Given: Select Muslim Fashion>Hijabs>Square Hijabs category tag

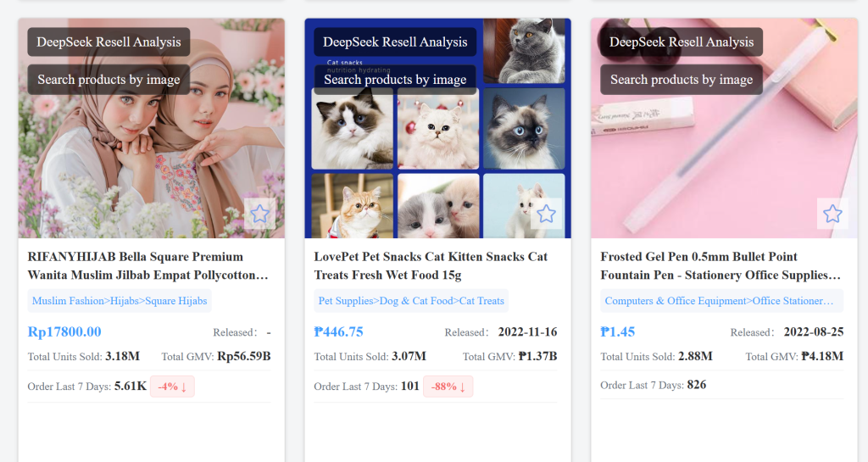Looking at the screenshot, I should point(120,301).
